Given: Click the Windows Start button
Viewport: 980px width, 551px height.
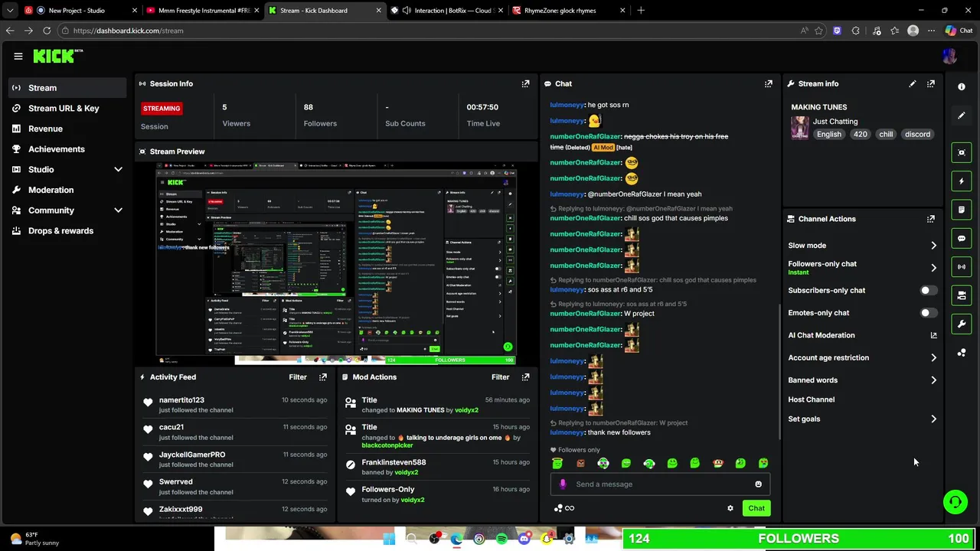Looking at the screenshot, I should coord(389,539).
